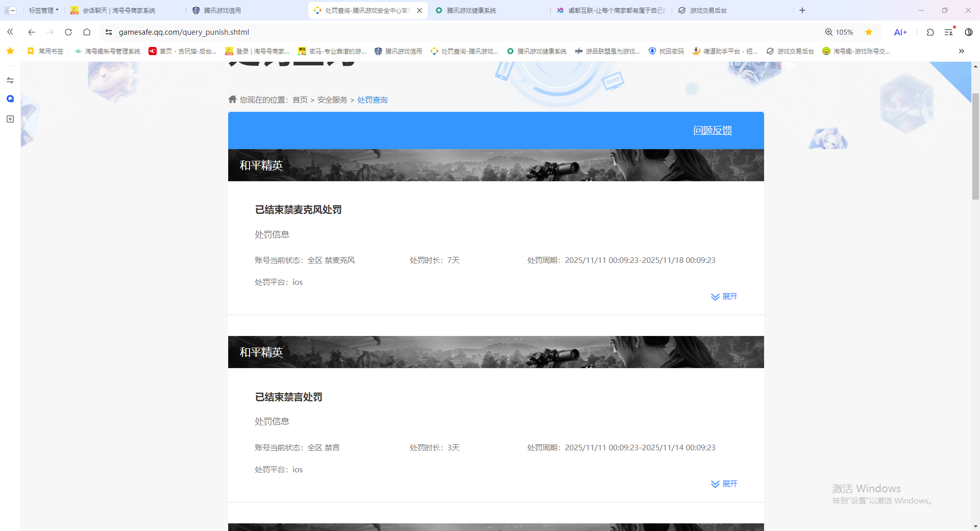Click the compare arrows icon in left sidebar
The width and height of the screenshot is (980, 531).
click(10, 80)
